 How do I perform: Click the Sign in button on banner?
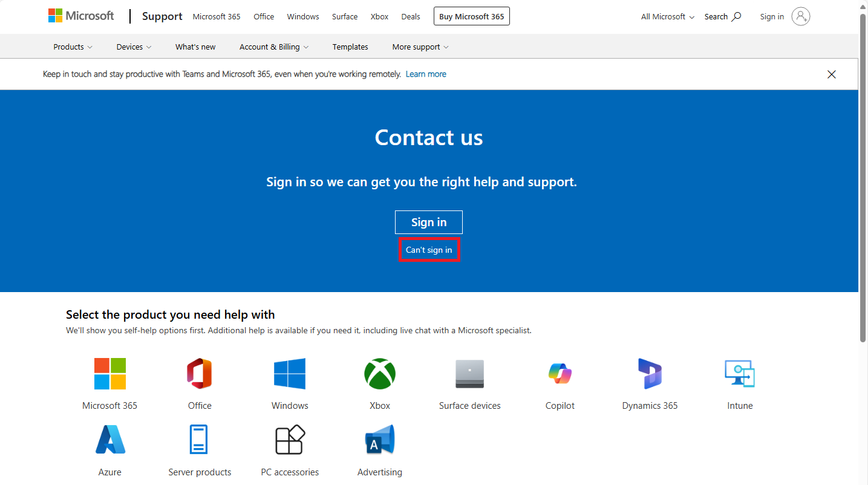point(429,222)
